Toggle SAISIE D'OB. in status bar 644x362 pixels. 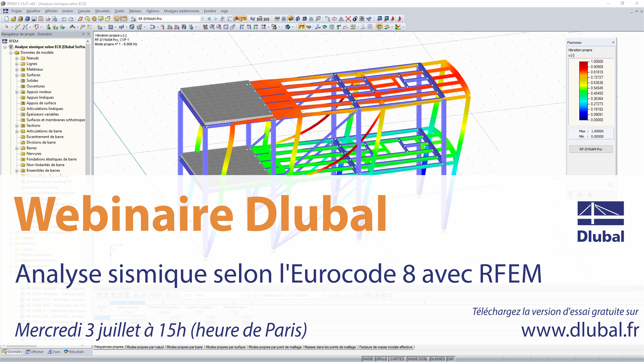(x=417, y=359)
